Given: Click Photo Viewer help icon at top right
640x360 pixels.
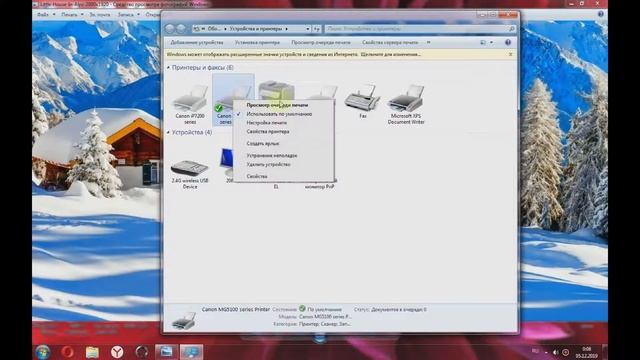Looking at the screenshot, I should pyautogui.click(x=600, y=14).
